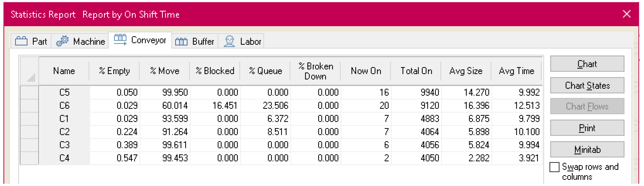Click the Part tab icon
Image resolution: width=644 pixels, height=186 pixels.
pos(21,41)
